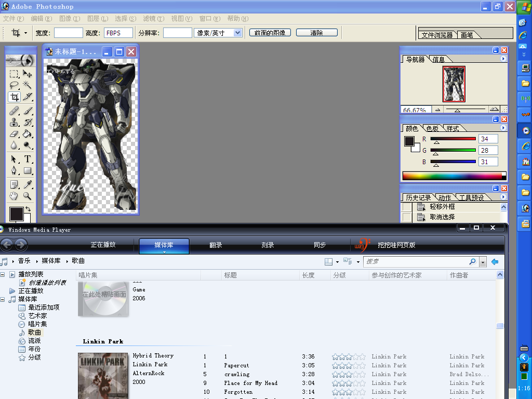This screenshot has width=532, height=399.
Task: Open the 像素/英寸 resolution units dropdown
Action: point(237,33)
